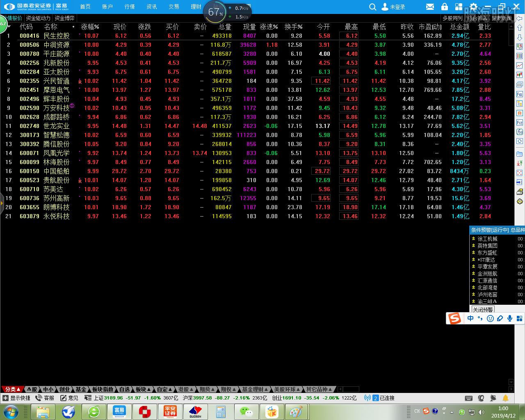Select the 创业 bottom tab
Image resolution: width=525 pixels, height=420 pixels.
tap(64, 389)
